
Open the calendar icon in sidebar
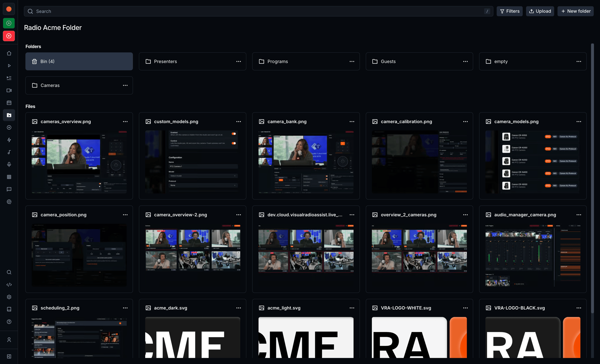(x=9, y=102)
